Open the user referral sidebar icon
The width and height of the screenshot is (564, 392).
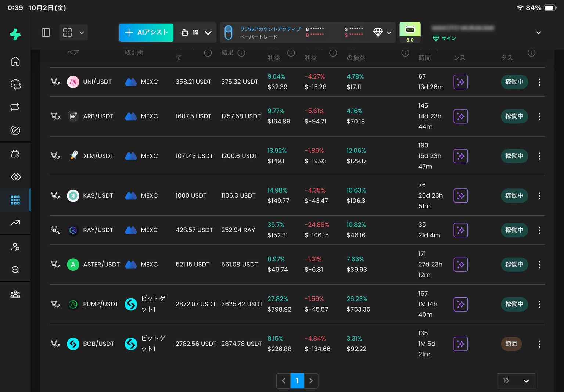click(x=15, y=247)
